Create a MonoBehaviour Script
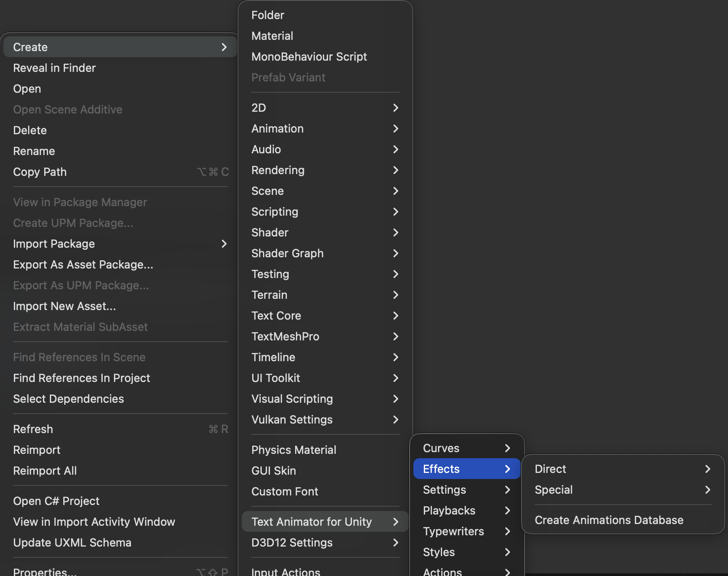Screen dimensions: 728x576 309,57
